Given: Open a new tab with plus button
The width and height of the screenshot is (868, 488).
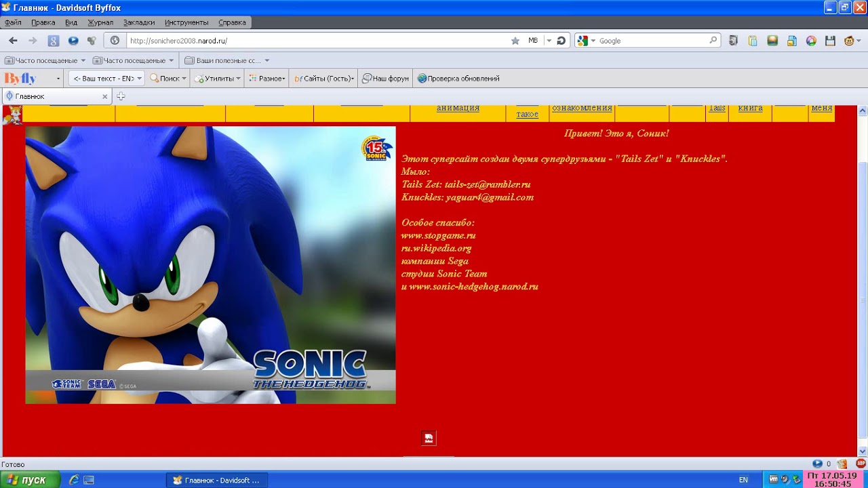Looking at the screenshot, I should point(121,96).
